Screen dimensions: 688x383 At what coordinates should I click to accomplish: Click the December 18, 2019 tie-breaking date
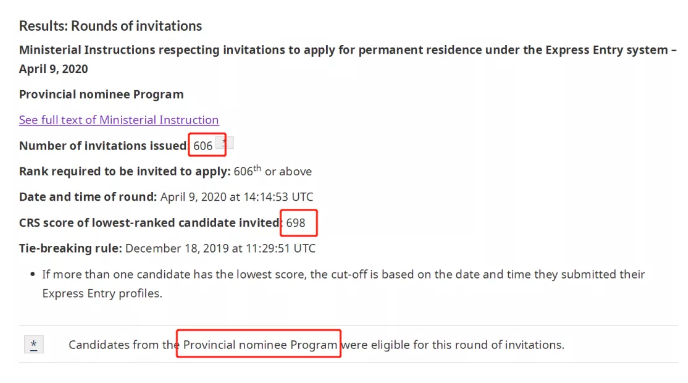[176, 248]
